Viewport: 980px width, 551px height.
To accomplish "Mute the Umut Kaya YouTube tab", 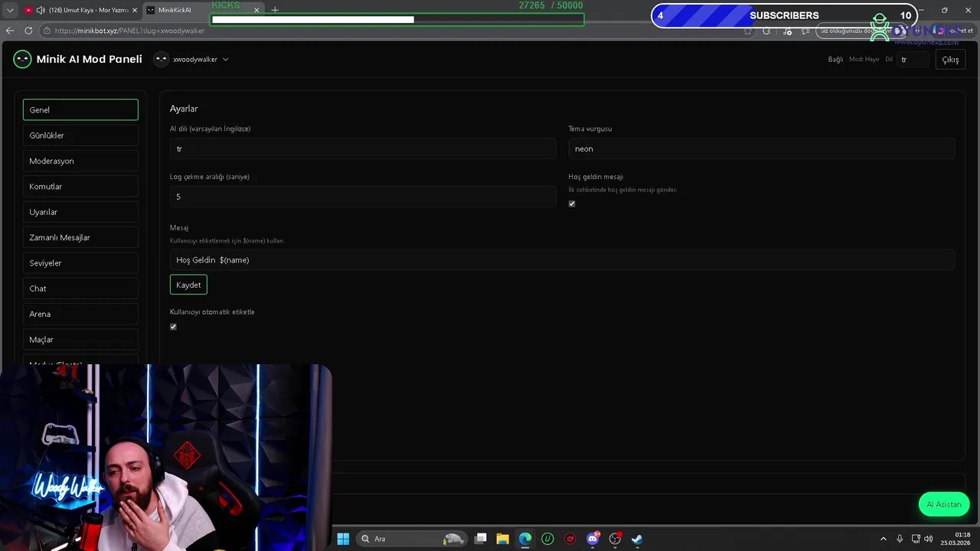I will click(40, 10).
